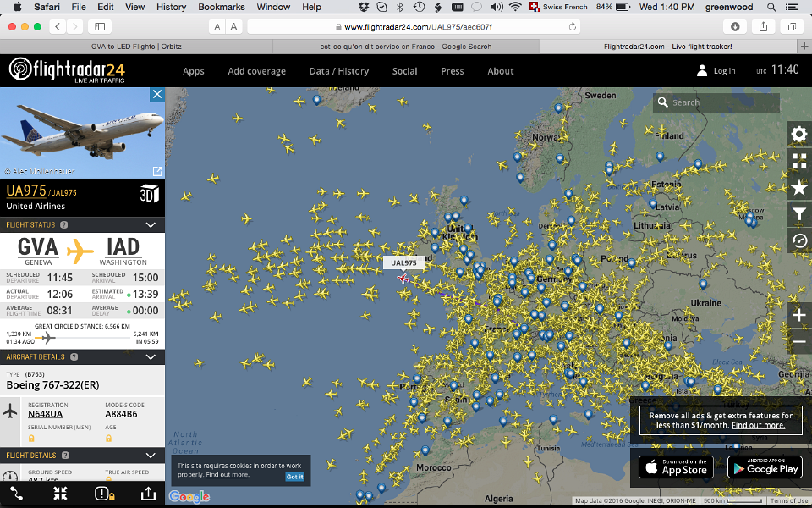Click the star bookmarks icon on map

point(799,188)
